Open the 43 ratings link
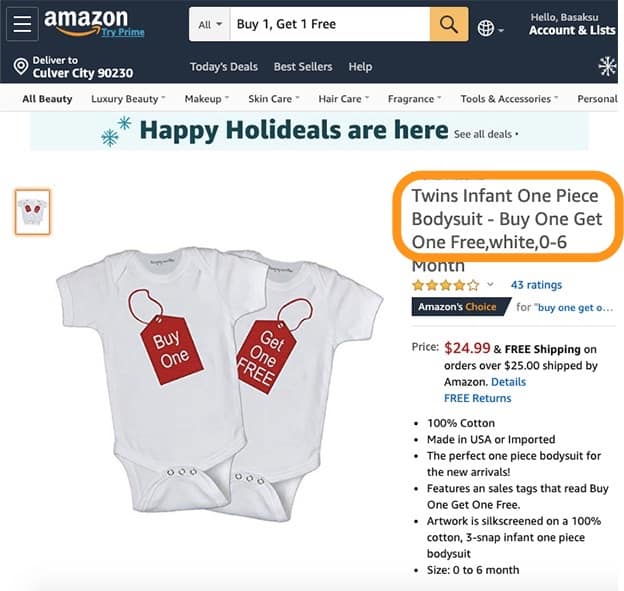624x591 pixels. (x=536, y=285)
